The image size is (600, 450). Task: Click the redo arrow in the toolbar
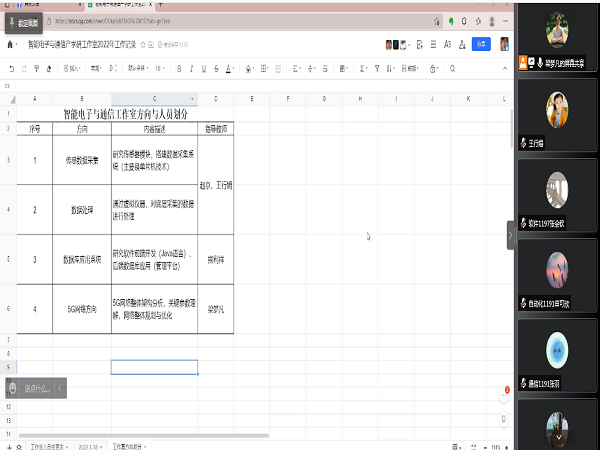pos(25,68)
